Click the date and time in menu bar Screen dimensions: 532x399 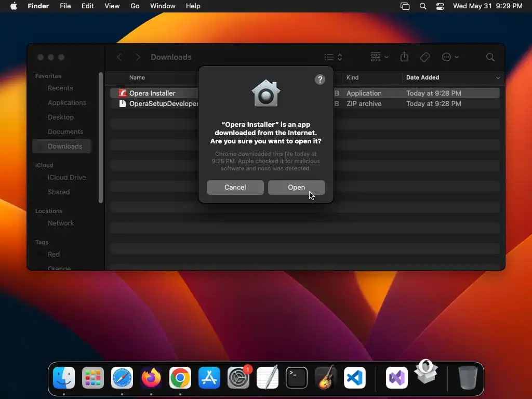coord(487,6)
